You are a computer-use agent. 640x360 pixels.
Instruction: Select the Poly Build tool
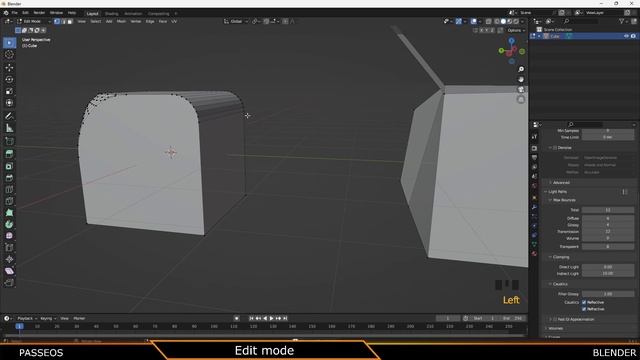pyautogui.click(x=9, y=213)
